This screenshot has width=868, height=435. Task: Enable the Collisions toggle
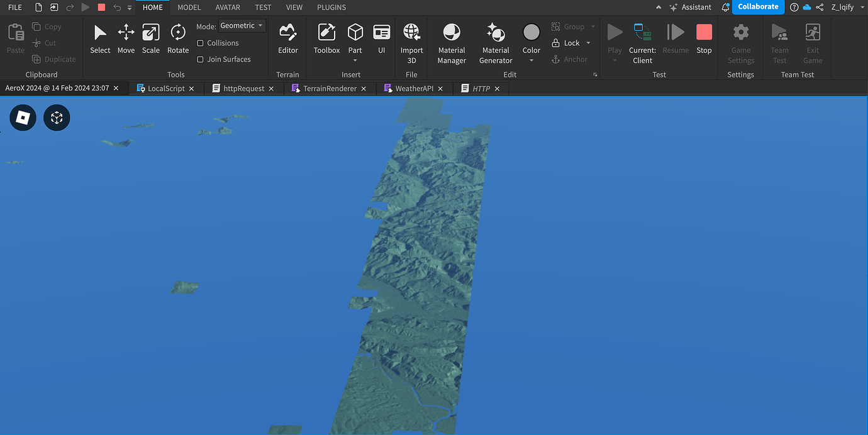pos(200,43)
